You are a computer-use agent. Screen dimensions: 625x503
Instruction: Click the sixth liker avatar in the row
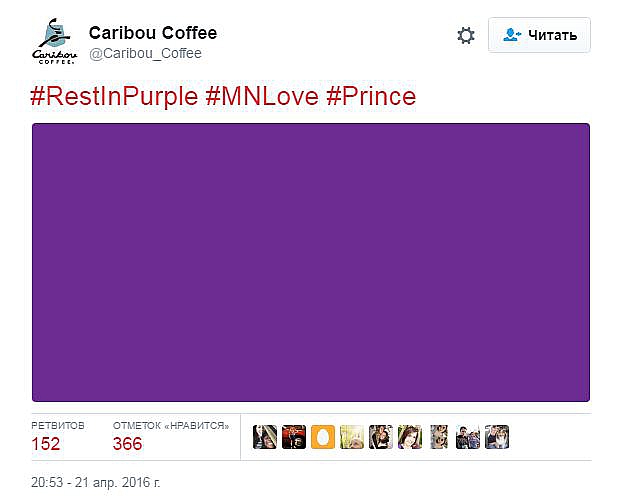tap(410, 437)
